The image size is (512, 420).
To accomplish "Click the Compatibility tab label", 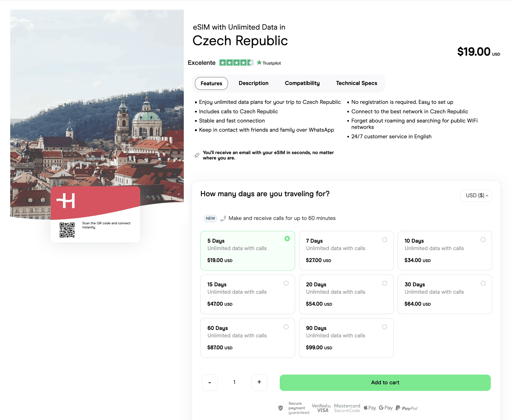I will pyautogui.click(x=302, y=83).
